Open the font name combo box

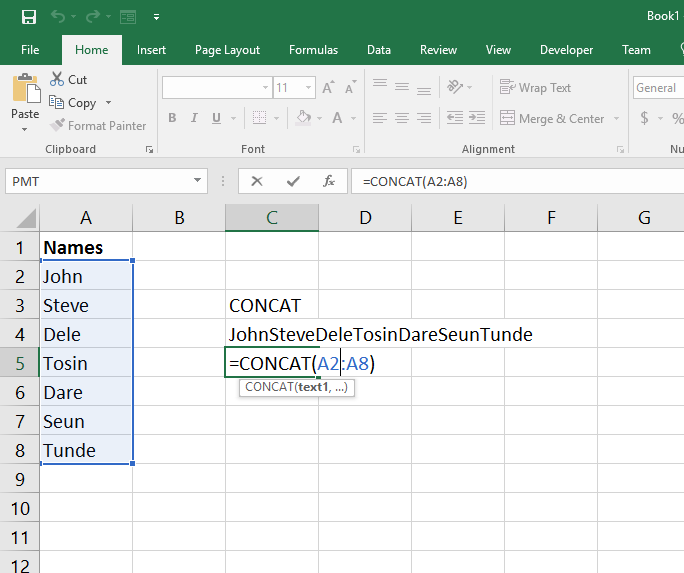pyautogui.click(x=217, y=88)
